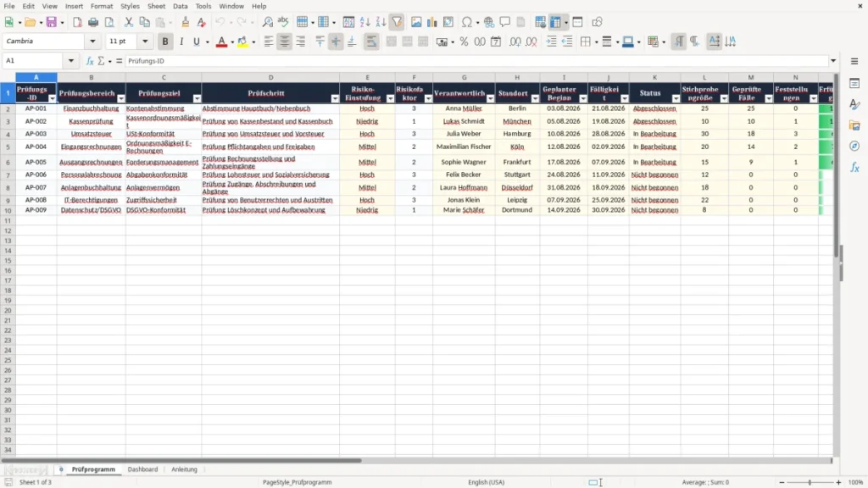Expand font name dropdown
This screenshot has width=868, height=488.
92,41
